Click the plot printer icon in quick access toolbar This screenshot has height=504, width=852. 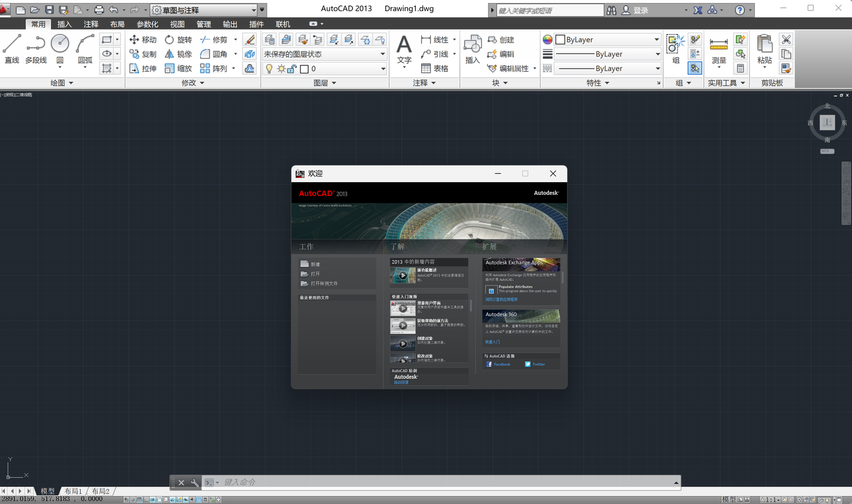[99, 10]
